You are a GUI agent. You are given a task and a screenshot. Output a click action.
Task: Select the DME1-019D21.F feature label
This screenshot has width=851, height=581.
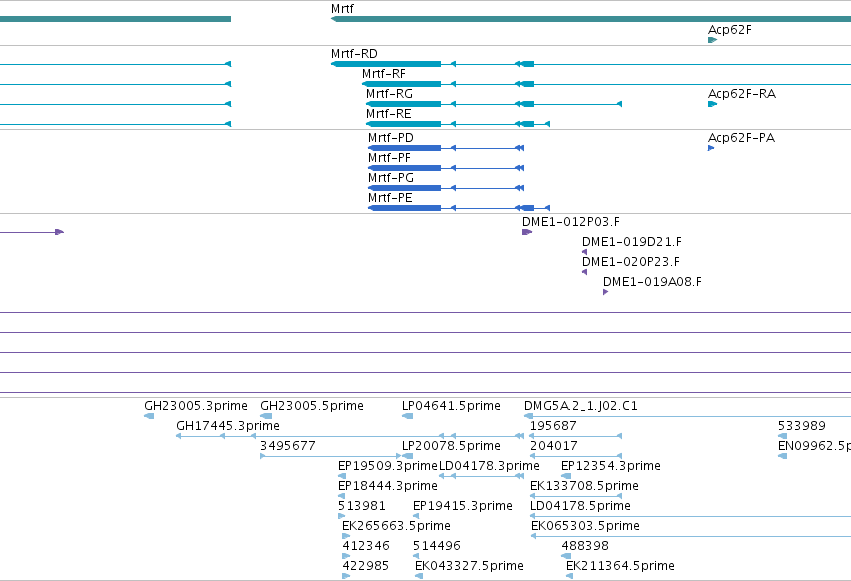632,242
